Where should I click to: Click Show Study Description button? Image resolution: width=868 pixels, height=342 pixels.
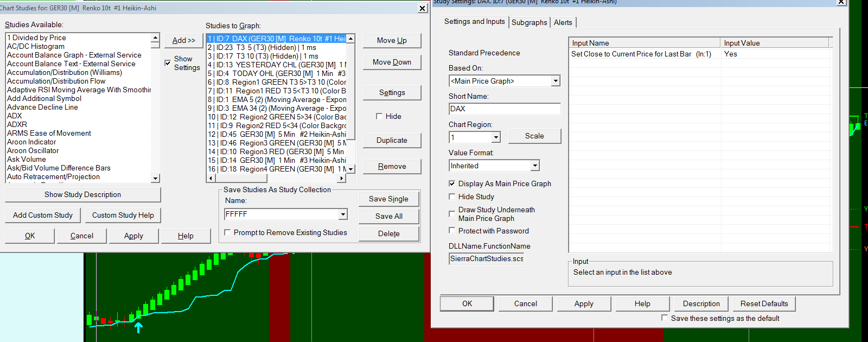83,194
